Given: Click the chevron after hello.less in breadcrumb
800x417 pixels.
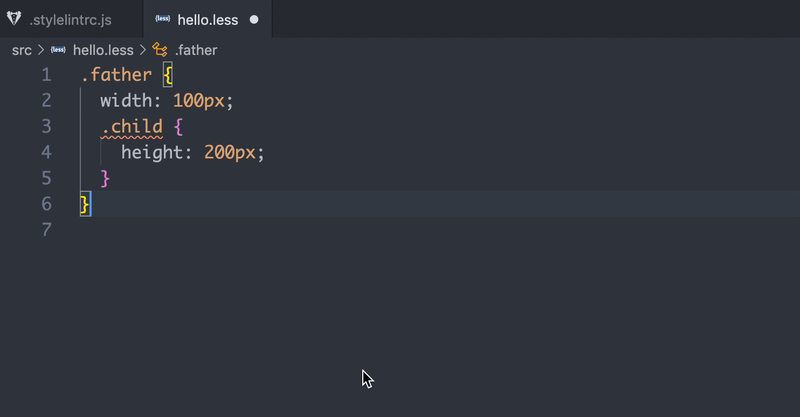Looking at the screenshot, I should tap(143, 50).
